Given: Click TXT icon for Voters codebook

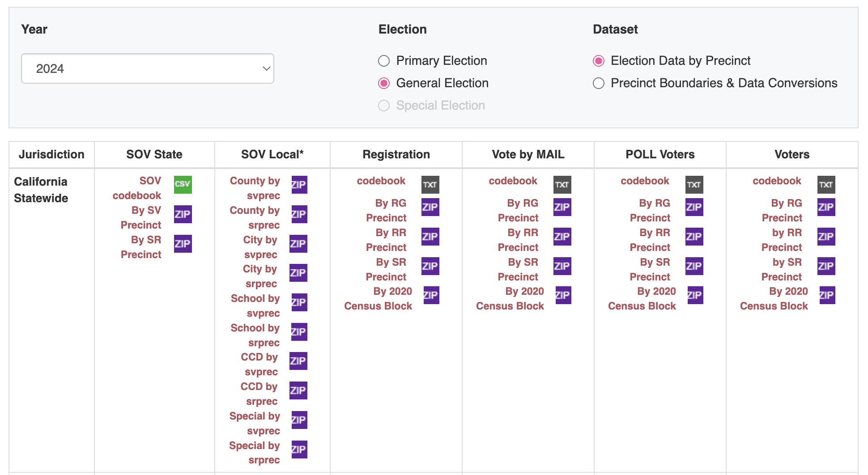Looking at the screenshot, I should (826, 184).
